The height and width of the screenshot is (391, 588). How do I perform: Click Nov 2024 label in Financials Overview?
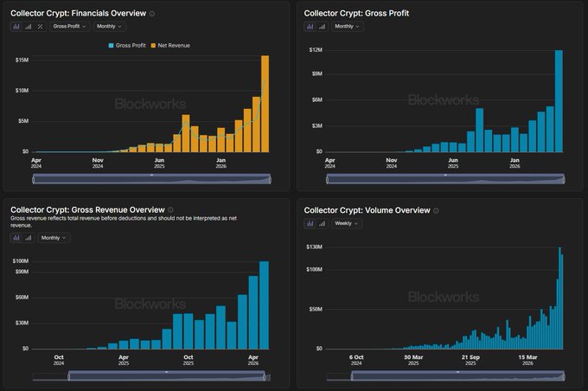click(98, 163)
